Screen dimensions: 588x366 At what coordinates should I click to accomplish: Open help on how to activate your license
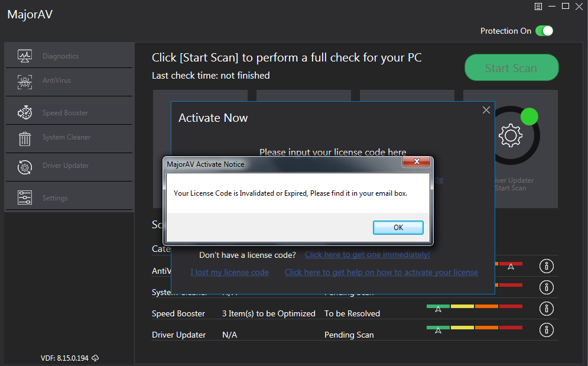coord(381,272)
